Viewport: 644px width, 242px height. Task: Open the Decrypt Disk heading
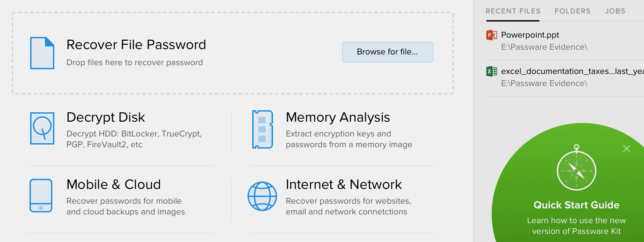click(x=106, y=117)
